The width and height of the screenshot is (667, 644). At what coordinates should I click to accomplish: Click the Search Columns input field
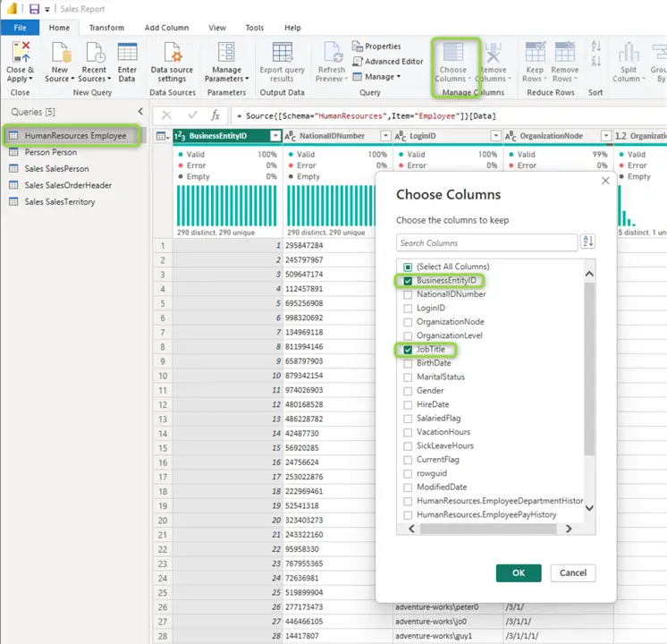point(486,243)
